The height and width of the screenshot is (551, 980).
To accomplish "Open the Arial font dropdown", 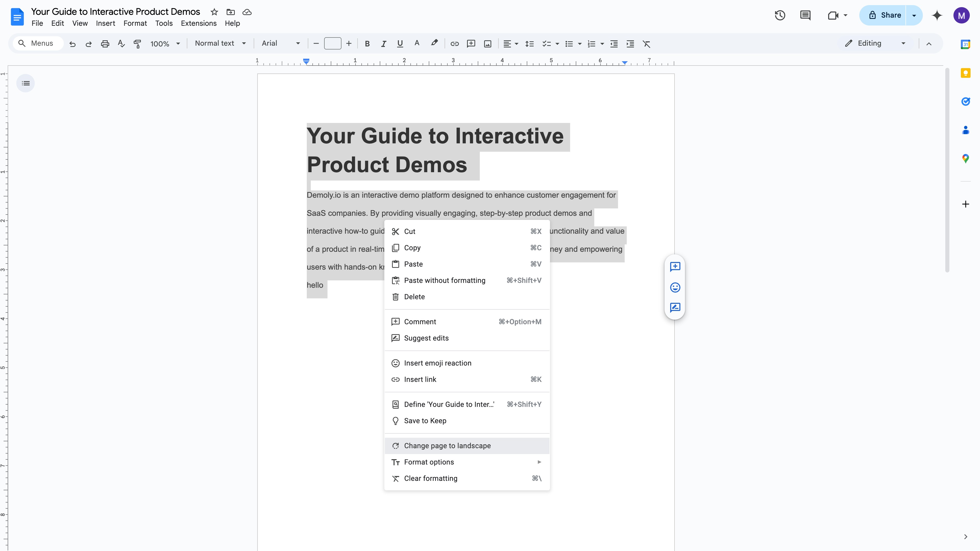I will pos(281,43).
